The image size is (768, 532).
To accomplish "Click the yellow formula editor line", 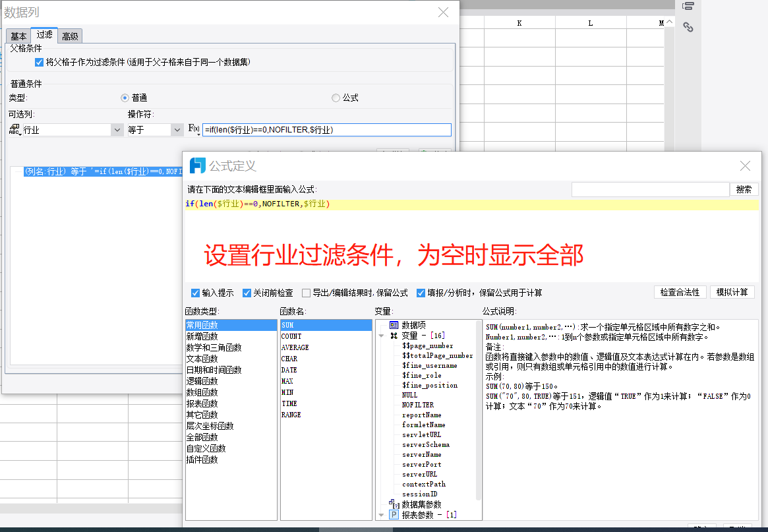I will pos(471,204).
